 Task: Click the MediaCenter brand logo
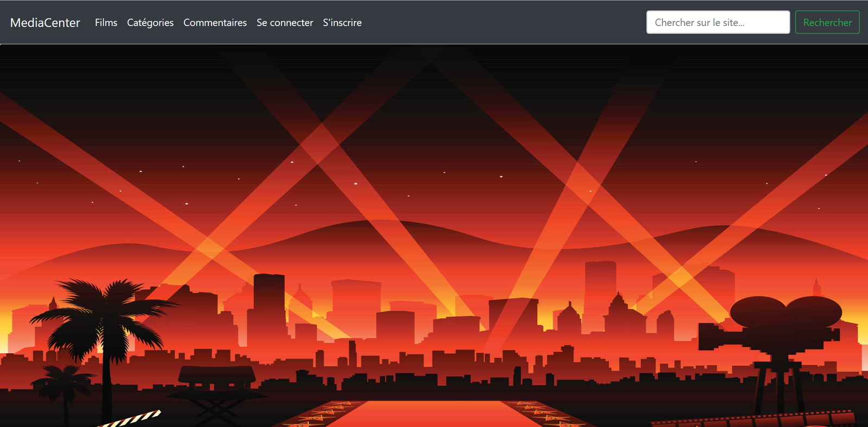45,23
